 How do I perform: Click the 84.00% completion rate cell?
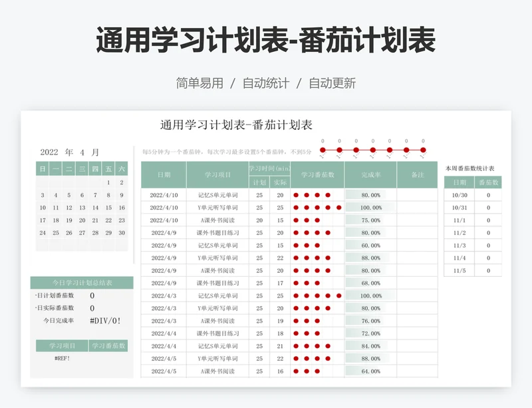point(371,346)
